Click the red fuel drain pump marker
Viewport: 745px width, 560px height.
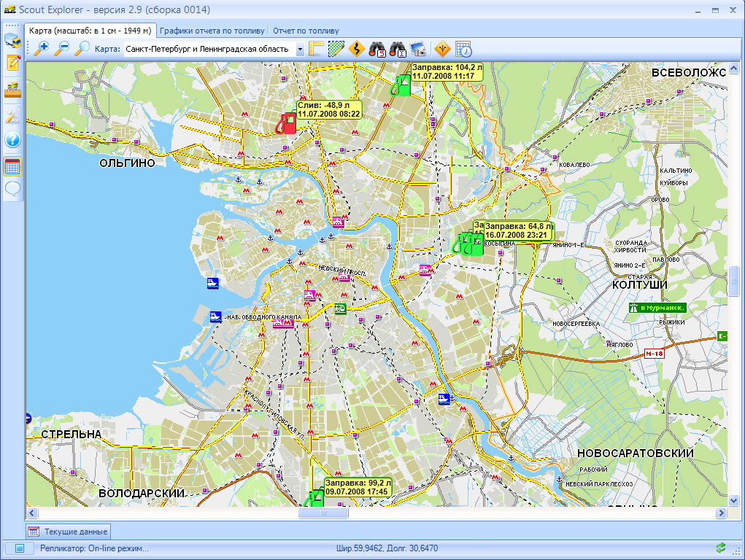(287, 123)
